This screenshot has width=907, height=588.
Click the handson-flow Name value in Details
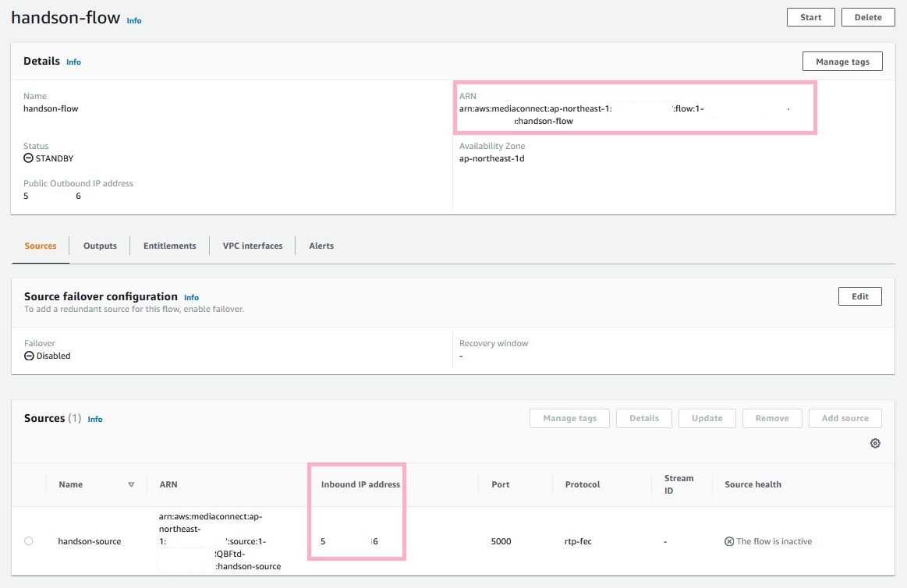(x=51, y=108)
